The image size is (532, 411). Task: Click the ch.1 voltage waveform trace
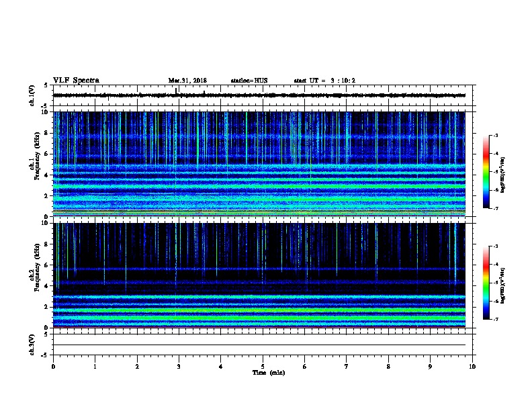click(x=259, y=95)
